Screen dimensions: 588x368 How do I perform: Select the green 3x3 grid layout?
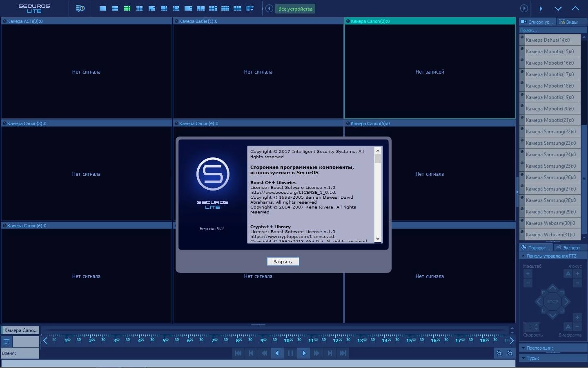coord(127,8)
